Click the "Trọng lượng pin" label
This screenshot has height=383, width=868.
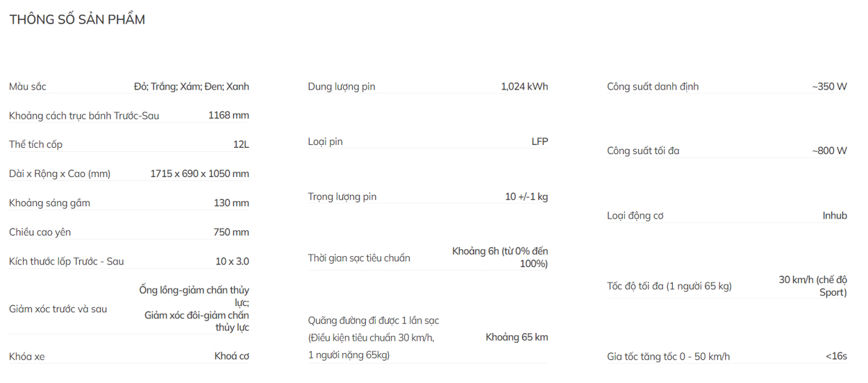point(342,196)
